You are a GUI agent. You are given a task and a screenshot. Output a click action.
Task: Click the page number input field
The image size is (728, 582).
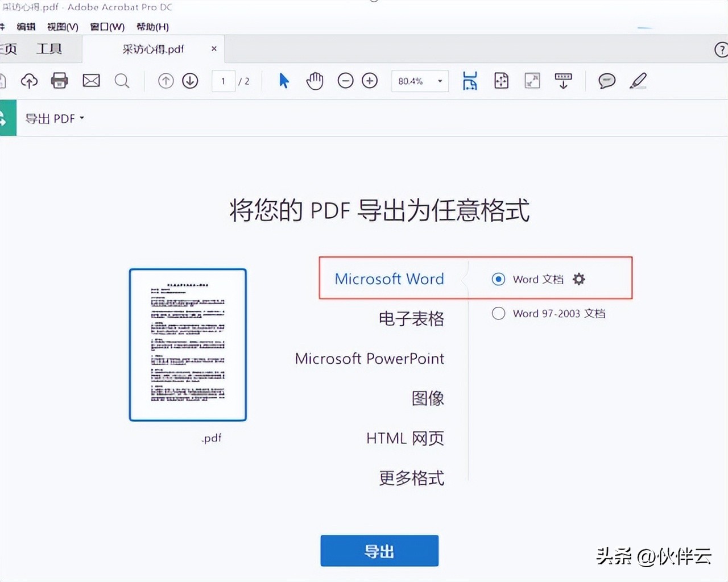[x=223, y=81]
